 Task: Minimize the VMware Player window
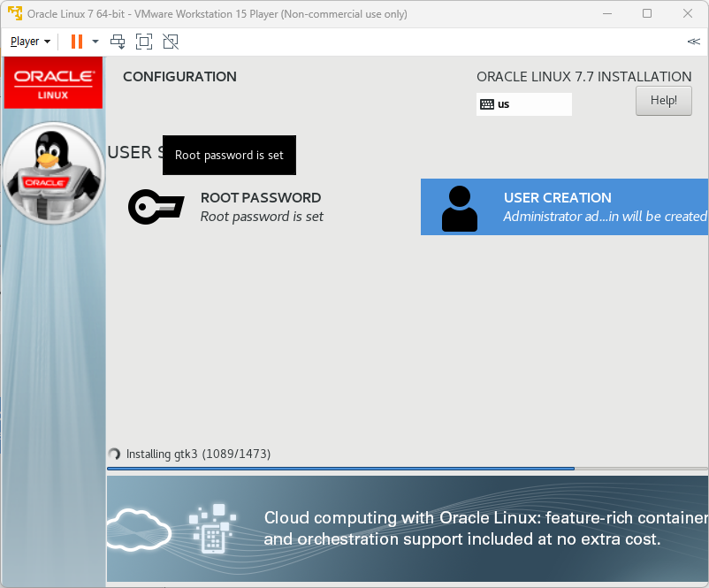point(607,13)
